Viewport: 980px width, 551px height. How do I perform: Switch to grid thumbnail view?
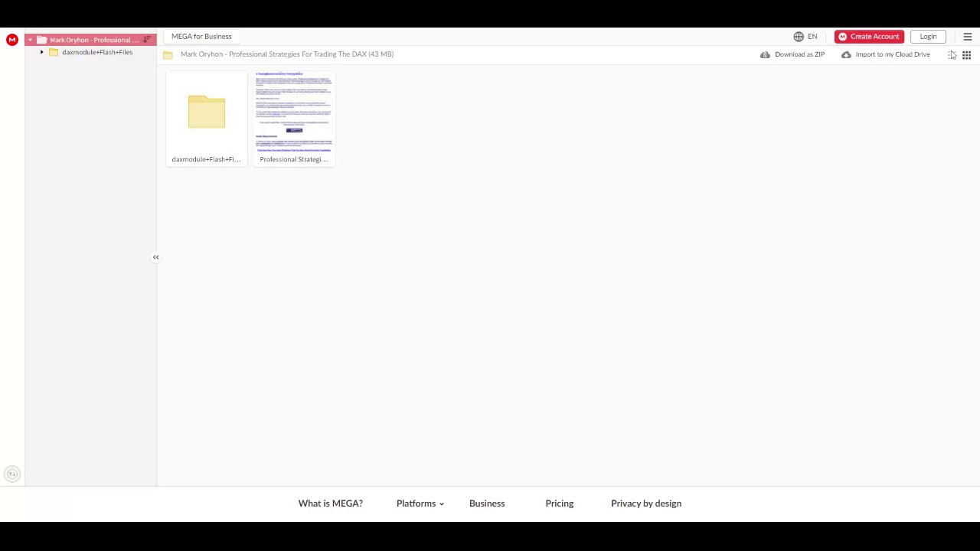(967, 55)
